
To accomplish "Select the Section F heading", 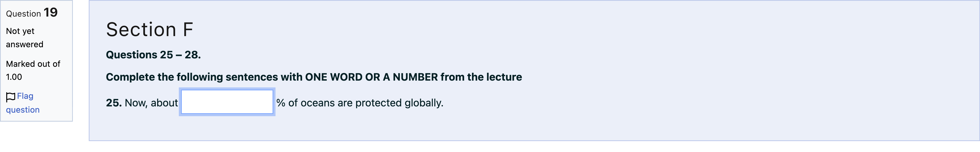I will tap(150, 29).
